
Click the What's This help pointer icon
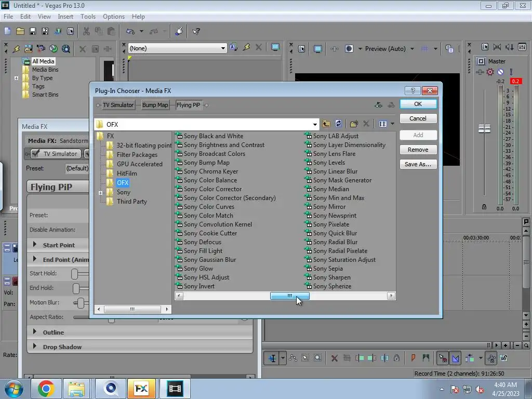[x=196, y=31]
